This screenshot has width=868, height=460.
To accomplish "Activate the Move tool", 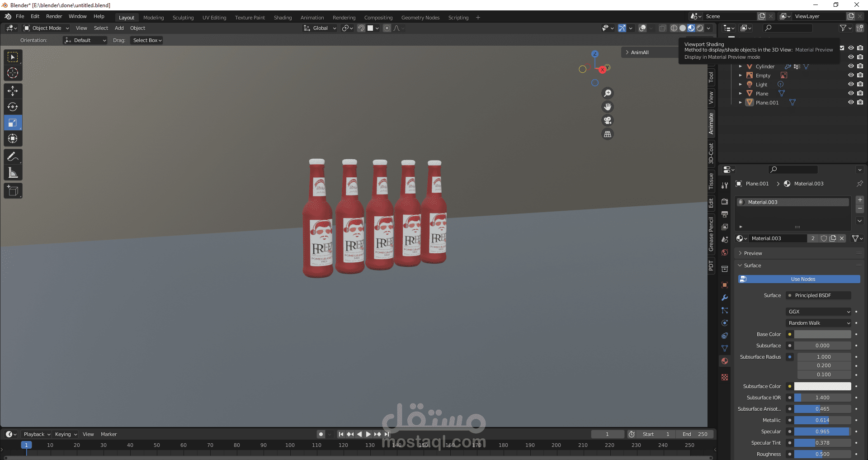I will click(13, 91).
